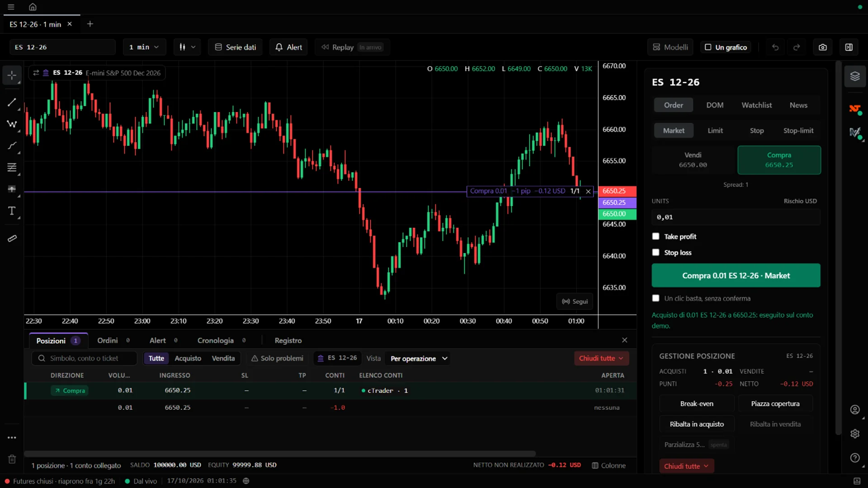This screenshot has width=868, height=488.
Task: Open the Registro tab
Action: (288, 340)
